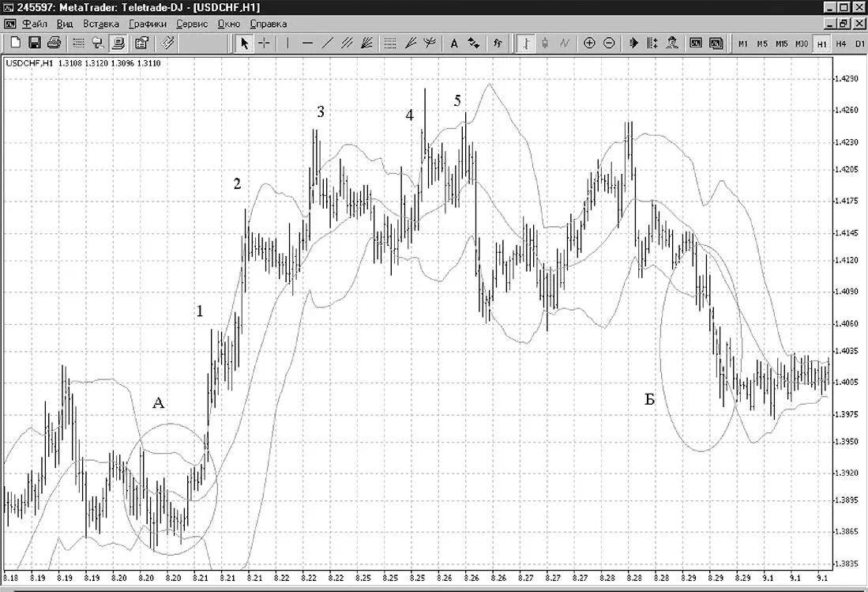
Task: Click the zoom in magnifier icon
Action: pos(589,43)
